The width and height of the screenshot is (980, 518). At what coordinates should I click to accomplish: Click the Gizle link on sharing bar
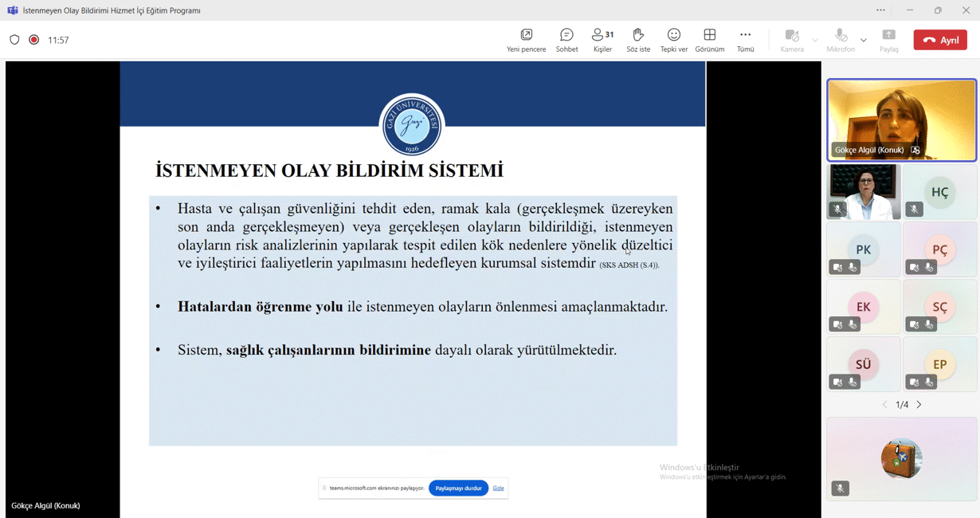point(498,489)
